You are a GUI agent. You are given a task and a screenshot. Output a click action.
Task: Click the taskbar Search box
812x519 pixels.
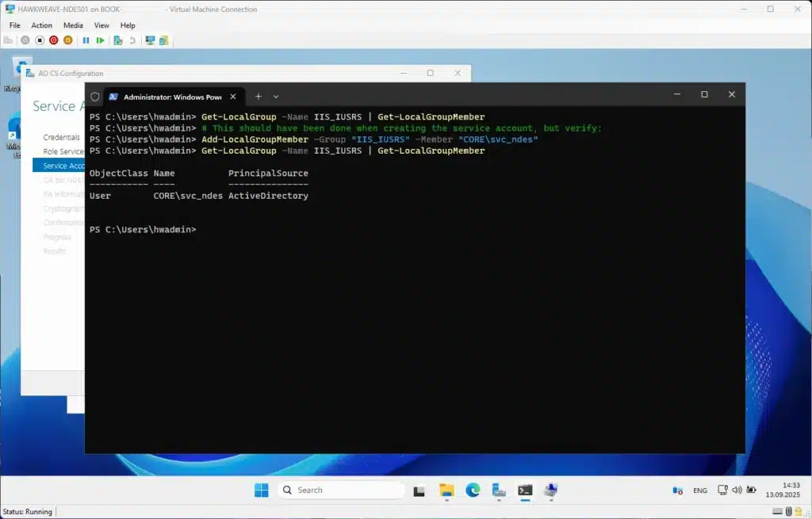click(339, 490)
